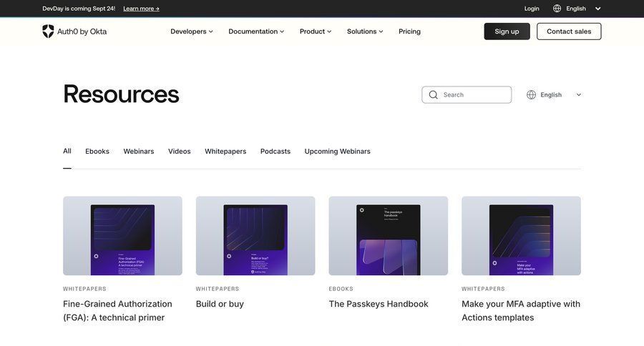Click into the Search resources field
Screen dimensions: 644x346
tap(472, 94)
